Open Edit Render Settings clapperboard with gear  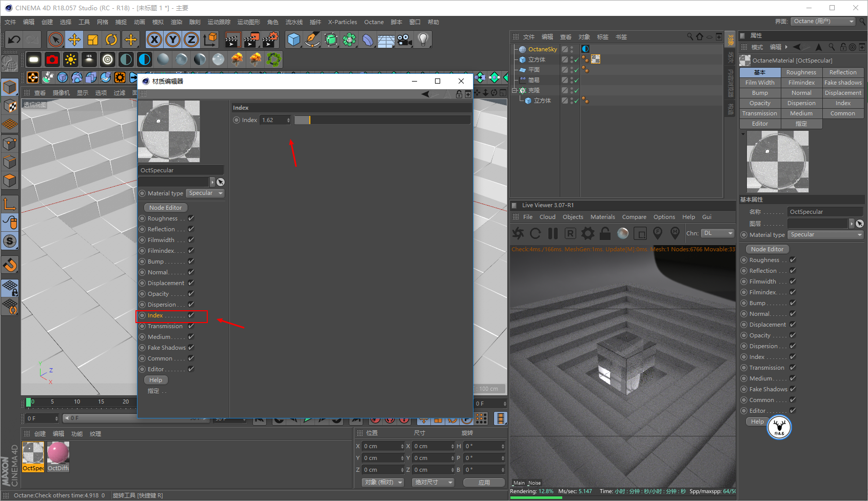click(270, 39)
